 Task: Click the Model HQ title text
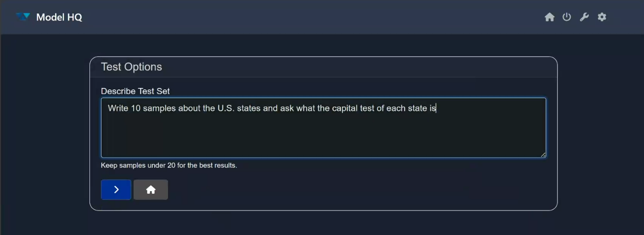(59, 17)
